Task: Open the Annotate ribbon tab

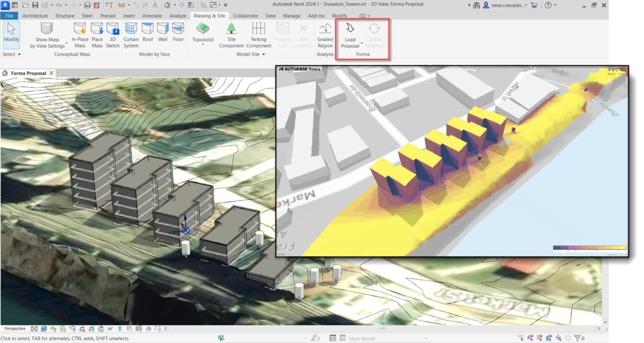Action: coord(152,16)
